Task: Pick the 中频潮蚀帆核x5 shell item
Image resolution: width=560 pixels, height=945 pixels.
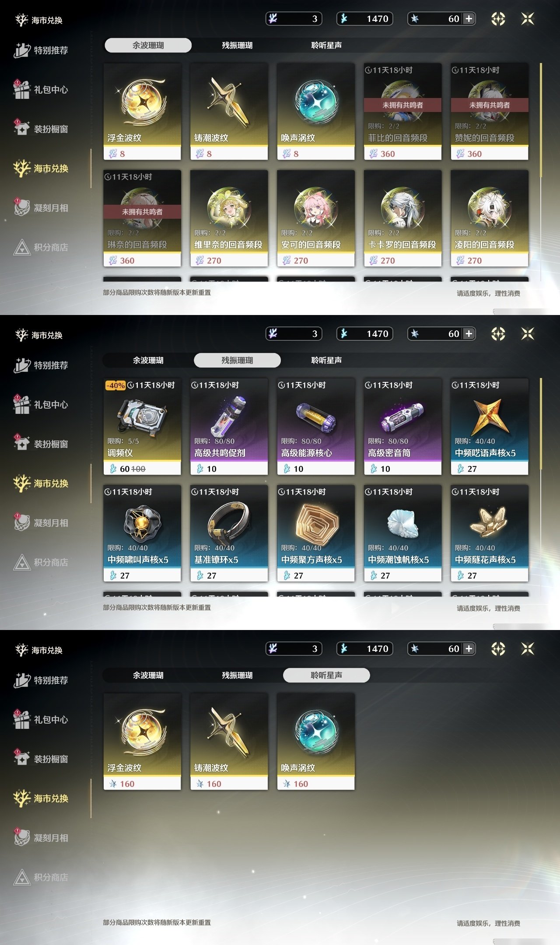Action: point(402,533)
